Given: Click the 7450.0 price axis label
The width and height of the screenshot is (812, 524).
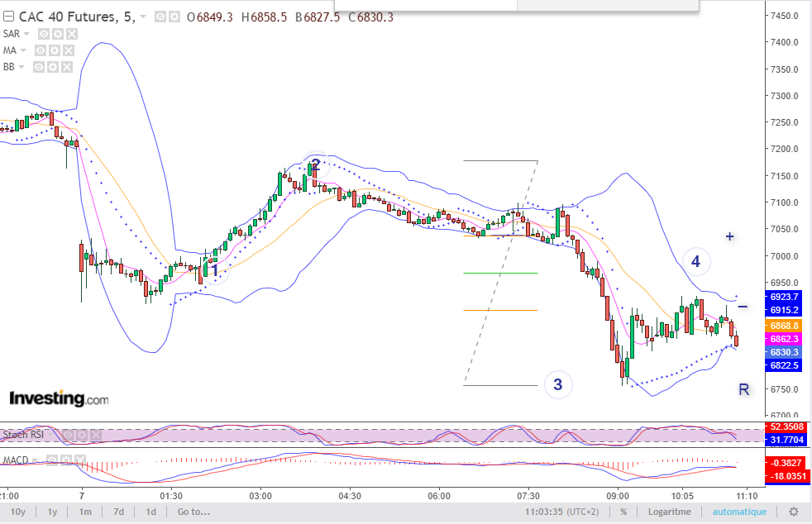Looking at the screenshot, I should [x=784, y=16].
